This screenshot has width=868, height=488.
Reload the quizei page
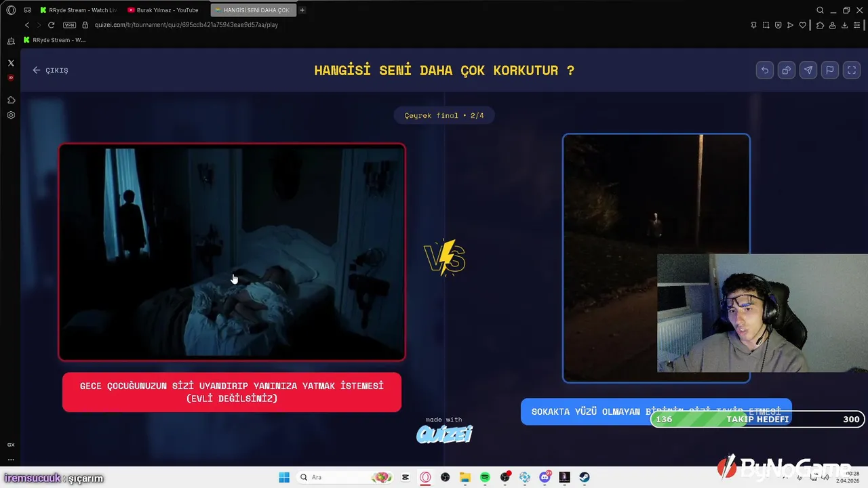click(x=51, y=25)
